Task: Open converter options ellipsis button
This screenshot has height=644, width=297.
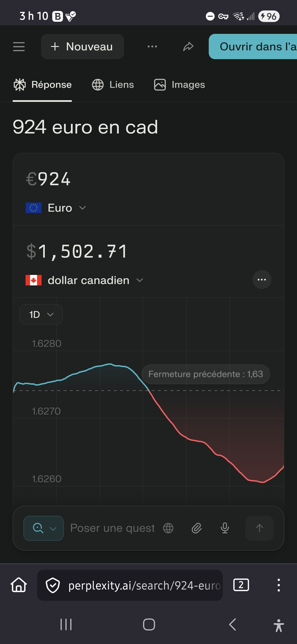Action: click(x=262, y=280)
